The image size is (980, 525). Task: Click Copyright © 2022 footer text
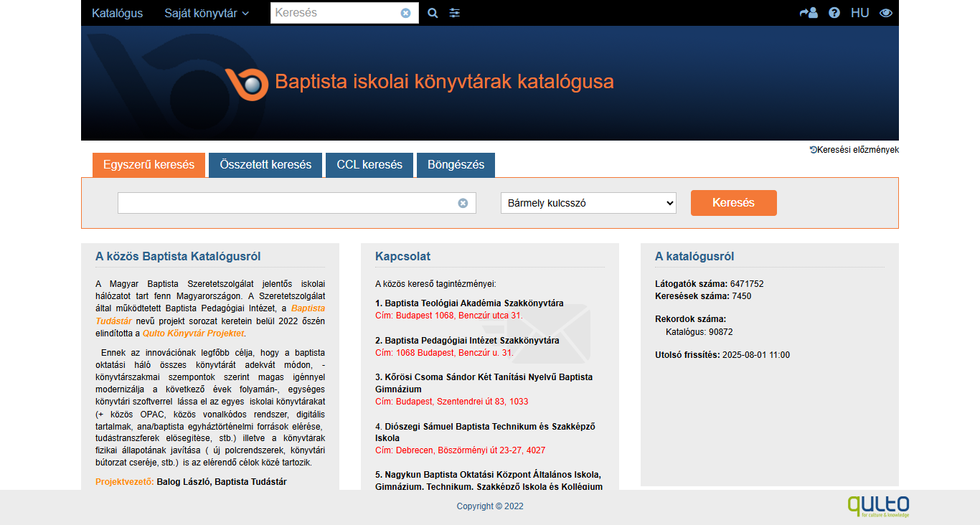490,506
